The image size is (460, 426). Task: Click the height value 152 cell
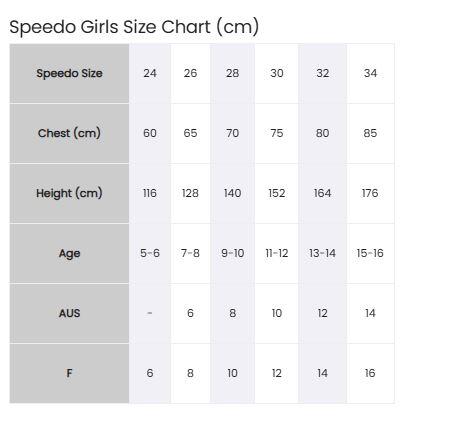tap(277, 193)
